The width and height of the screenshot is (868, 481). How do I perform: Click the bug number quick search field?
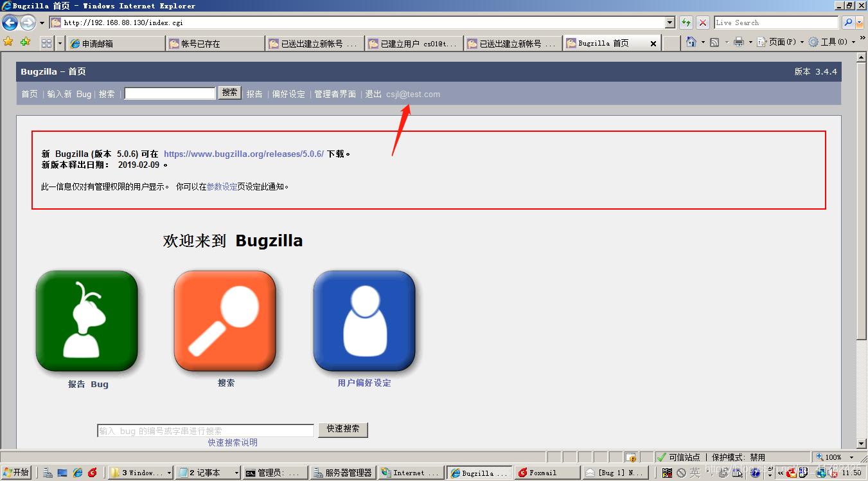[x=206, y=430]
